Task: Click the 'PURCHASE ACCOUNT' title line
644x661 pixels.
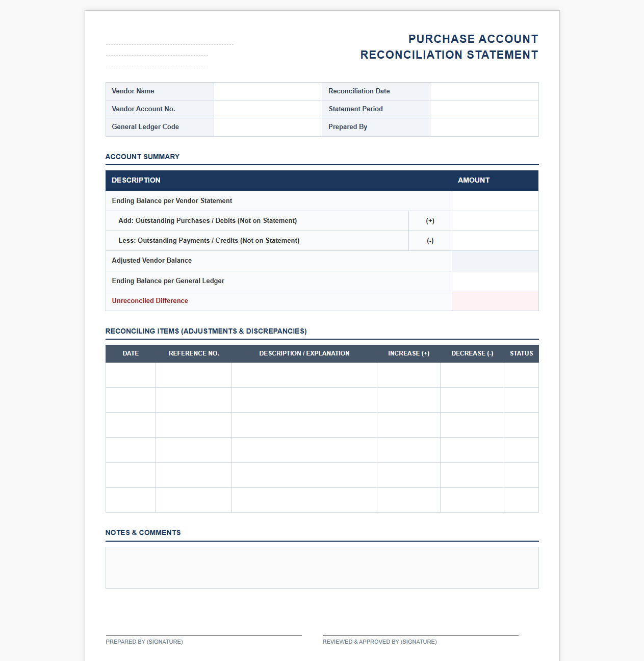Action: 473,39
